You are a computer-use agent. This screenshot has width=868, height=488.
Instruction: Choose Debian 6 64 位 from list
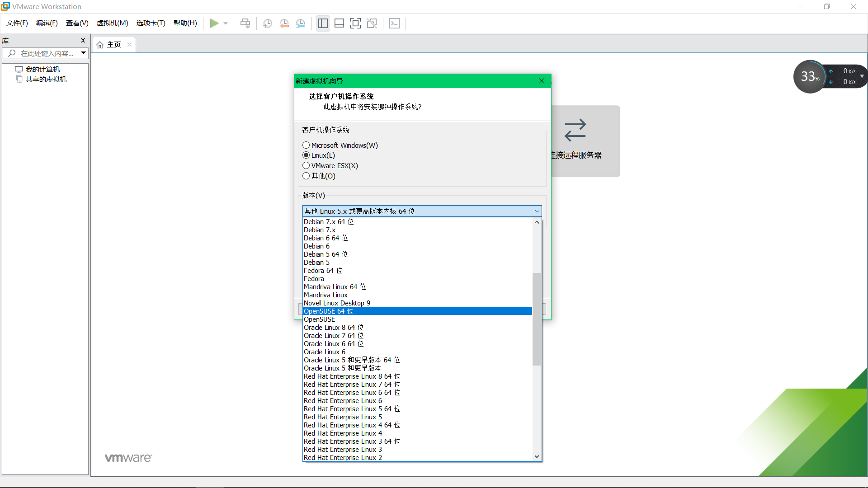click(x=418, y=238)
